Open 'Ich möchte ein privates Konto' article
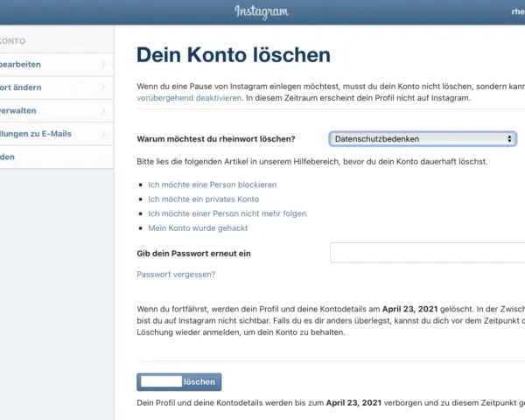Screen dimensions: 525x420 tap(204, 199)
